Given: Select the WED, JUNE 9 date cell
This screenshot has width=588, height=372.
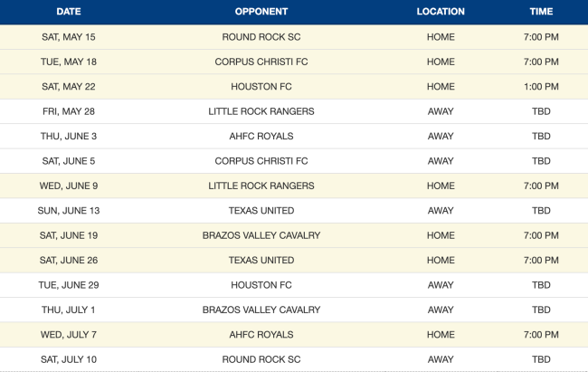Looking at the screenshot, I should pos(68,186).
